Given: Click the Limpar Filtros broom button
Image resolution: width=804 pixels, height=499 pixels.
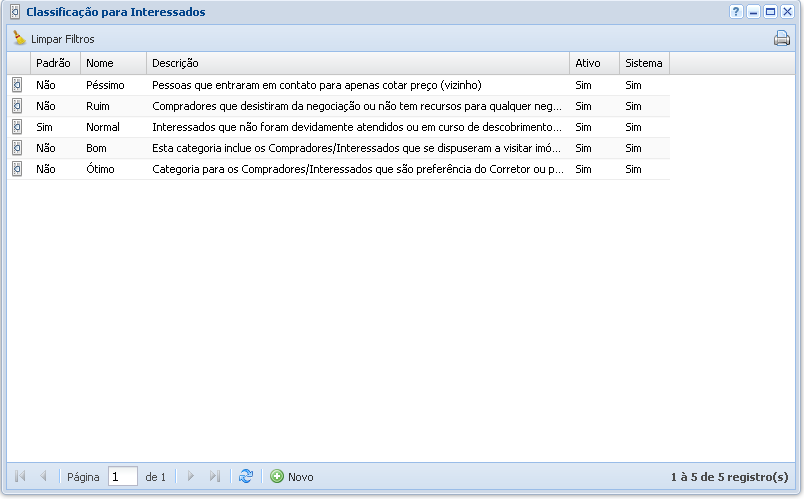Looking at the screenshot, I should [x=54, y=39].
